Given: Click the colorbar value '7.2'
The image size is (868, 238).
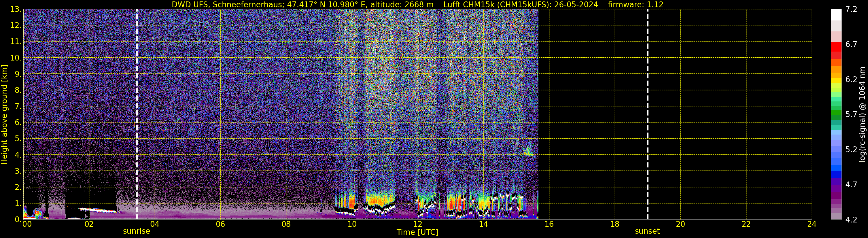Looking at the screenshot, I should 851,10.
